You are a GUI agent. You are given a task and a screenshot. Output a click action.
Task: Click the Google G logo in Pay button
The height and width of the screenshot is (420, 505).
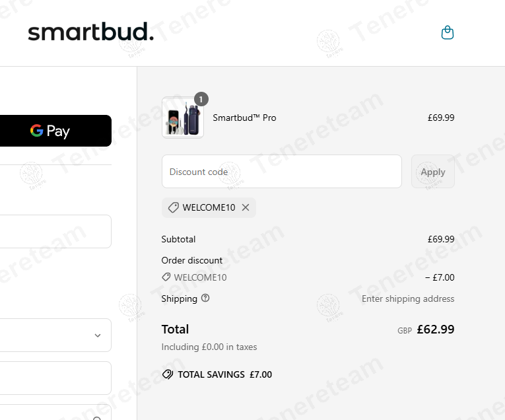pyautogui.click(x=37, y=131)
